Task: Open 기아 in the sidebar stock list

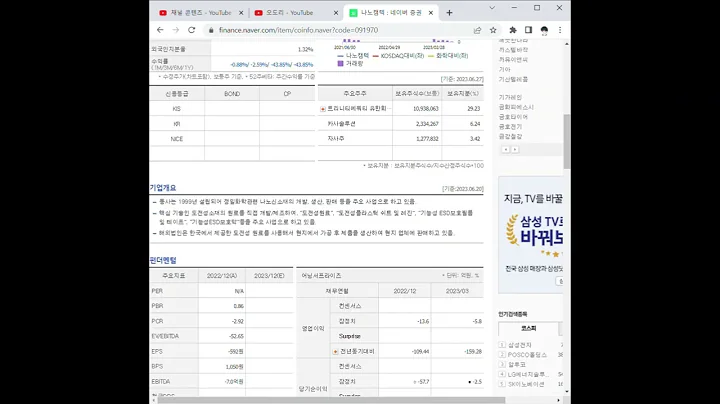Action: (x=505, y=69)
